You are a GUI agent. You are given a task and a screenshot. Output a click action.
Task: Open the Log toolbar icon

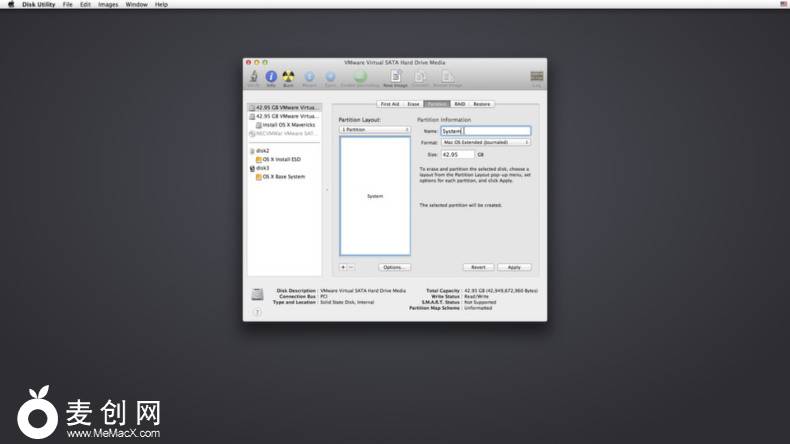tap(537, 77)
